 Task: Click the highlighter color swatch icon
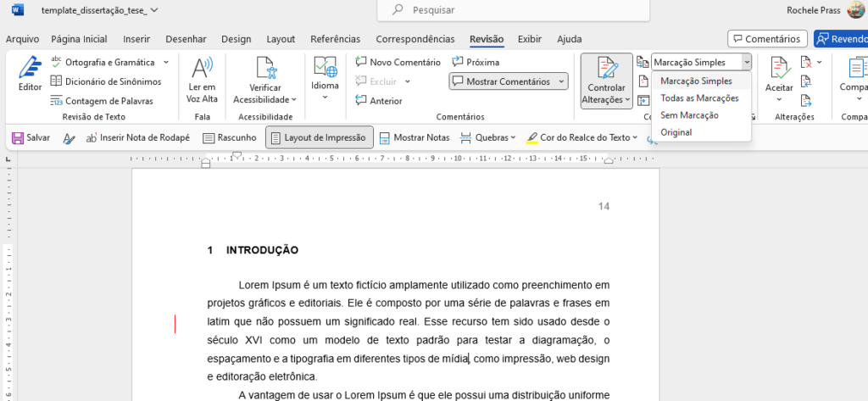tap(532, 137)
